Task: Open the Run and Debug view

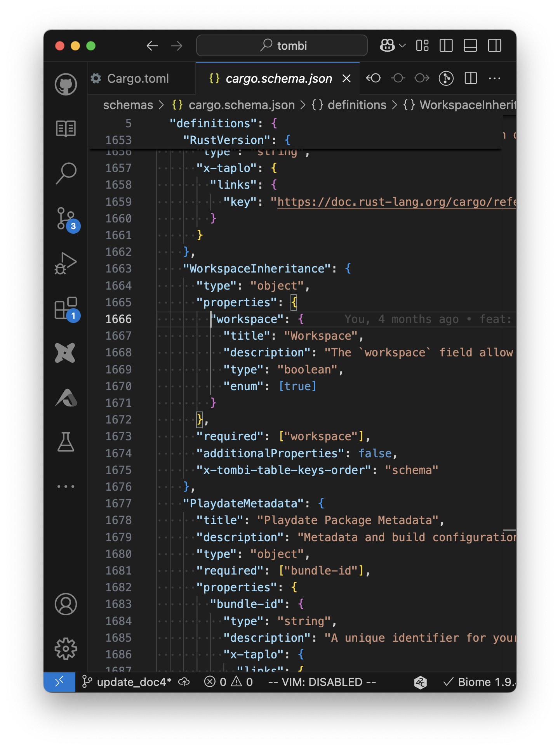Action: click(66, 264)
